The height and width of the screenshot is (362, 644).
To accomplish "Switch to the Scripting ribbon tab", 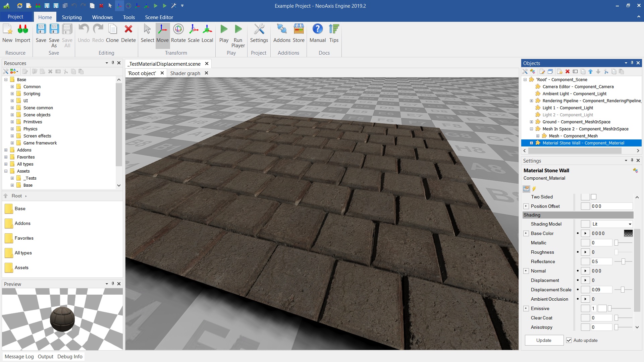I will click(71, 17).
